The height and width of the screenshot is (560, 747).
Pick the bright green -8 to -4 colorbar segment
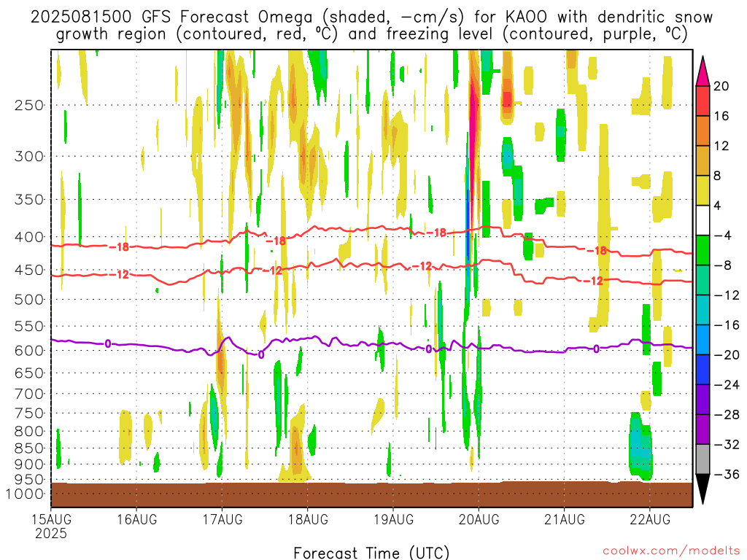coord(703,250)
